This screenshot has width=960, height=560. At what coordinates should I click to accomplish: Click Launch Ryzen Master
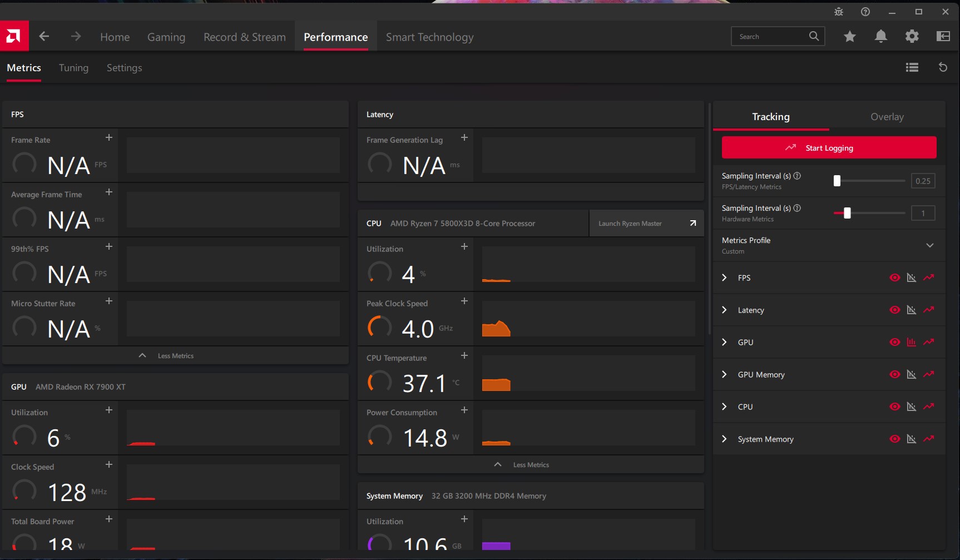pyautogui.click(x=647, y=223)
